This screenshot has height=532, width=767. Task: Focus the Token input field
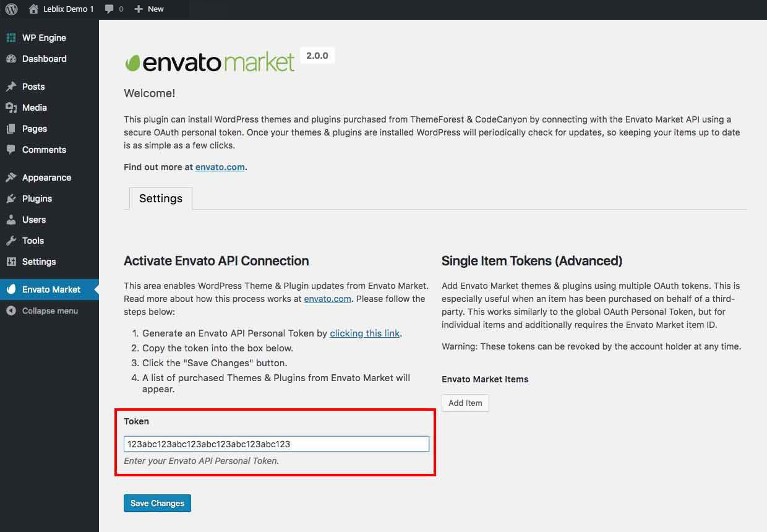point(276,444)
